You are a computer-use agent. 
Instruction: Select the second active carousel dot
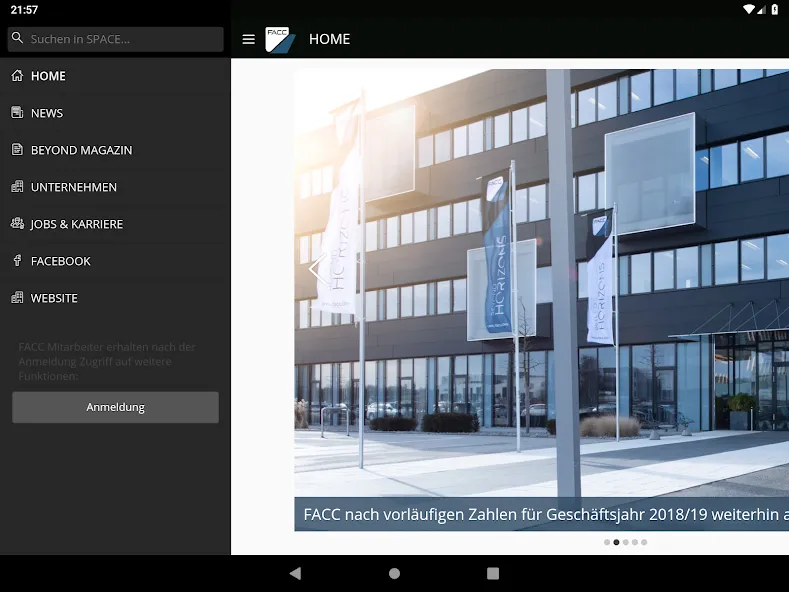click(x=616, y=542)
